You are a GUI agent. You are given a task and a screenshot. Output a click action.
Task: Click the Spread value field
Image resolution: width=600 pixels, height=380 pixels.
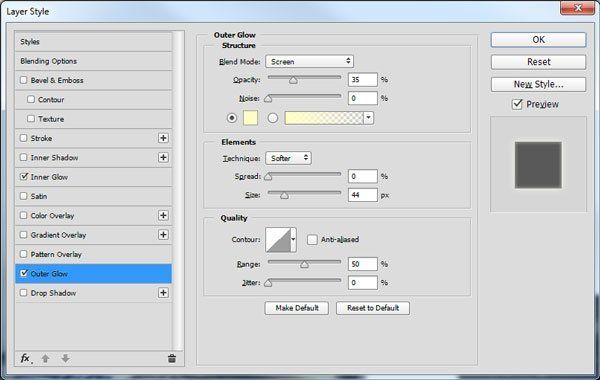coord(363,176)
